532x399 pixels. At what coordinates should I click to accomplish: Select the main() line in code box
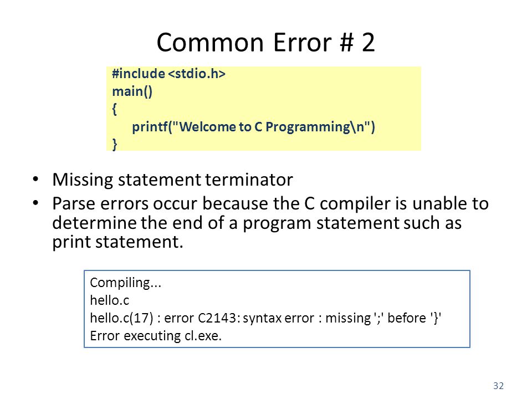pyautogui.click(x=132, y=91)
